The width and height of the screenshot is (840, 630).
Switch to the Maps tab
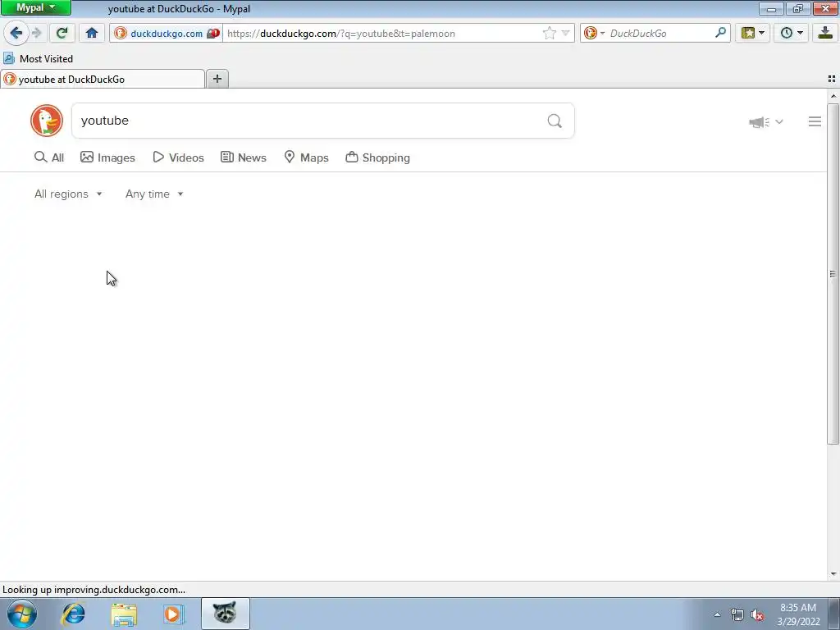pos(306,157)
